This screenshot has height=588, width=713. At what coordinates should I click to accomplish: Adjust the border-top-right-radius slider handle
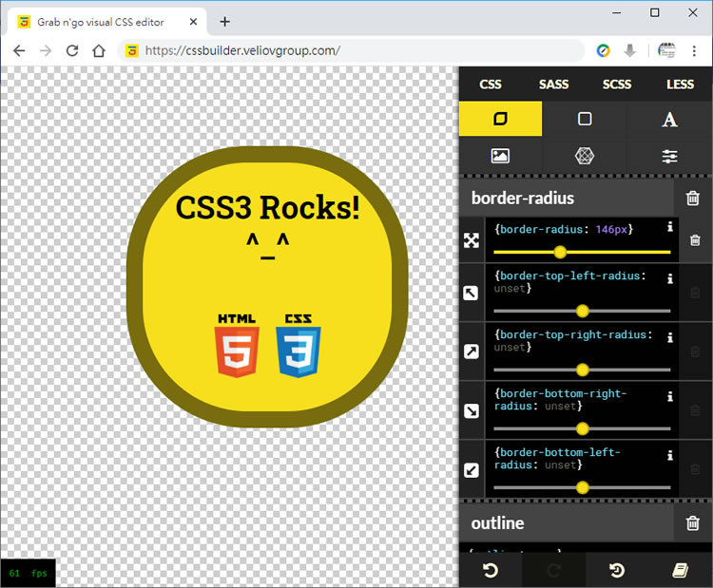point(583,370)
